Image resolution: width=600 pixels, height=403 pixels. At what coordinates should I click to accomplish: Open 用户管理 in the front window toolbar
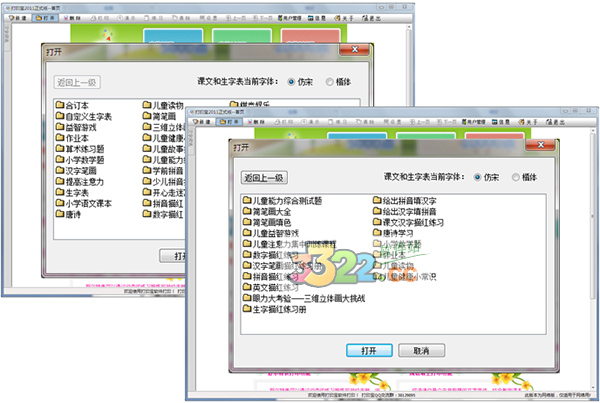(x=474, y=122)
